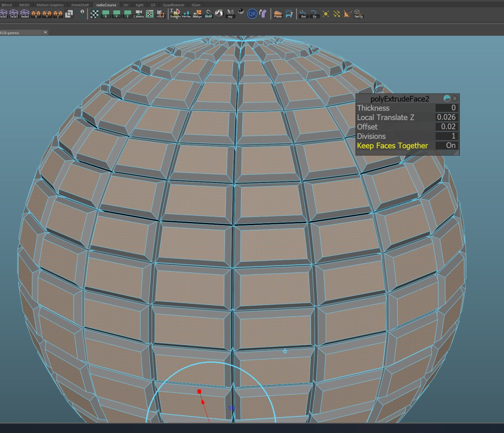Click the orange cubes Y shelf icon
This screenshot has height=433, width=504.
coord(47,14)
